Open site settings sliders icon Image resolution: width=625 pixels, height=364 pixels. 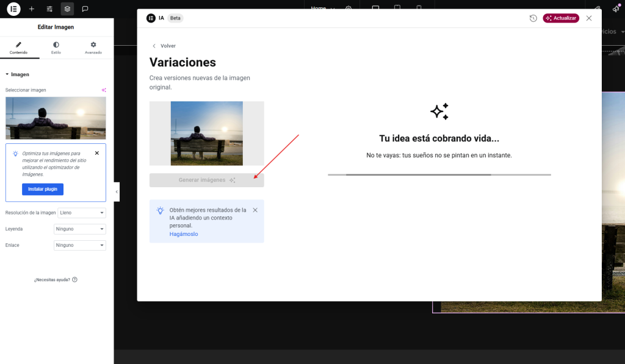click(49, 9)
